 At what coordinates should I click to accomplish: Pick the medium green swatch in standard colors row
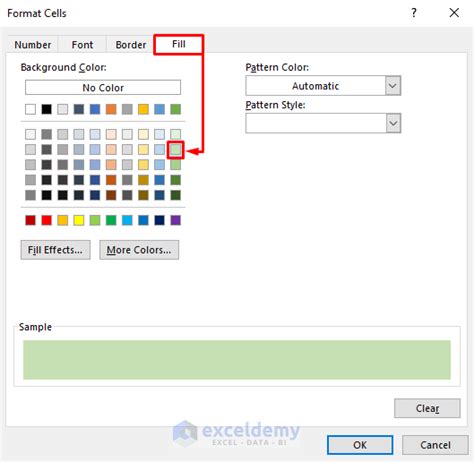(111, 220)
